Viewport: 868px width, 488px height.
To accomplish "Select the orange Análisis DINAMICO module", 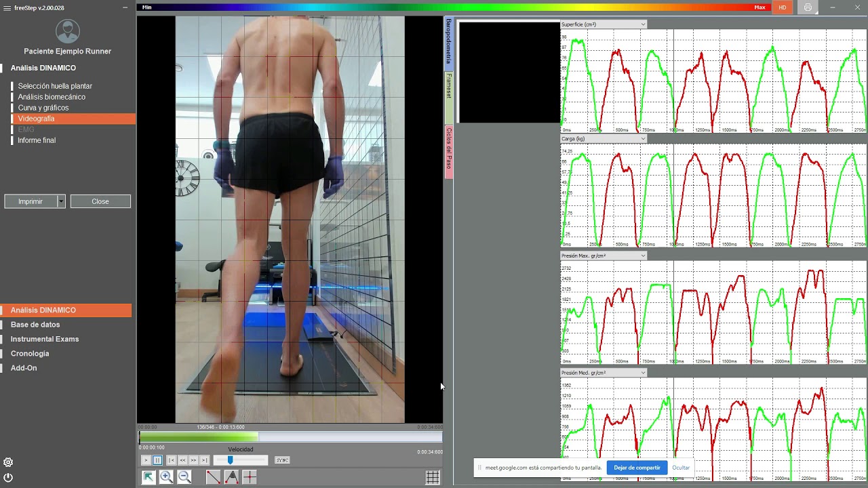I will (66, 310).
